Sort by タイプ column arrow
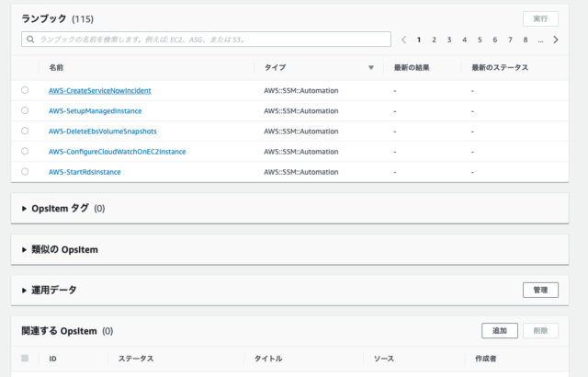Image resolution: width=588 pixels, height=377 pixels. [371, 68]
